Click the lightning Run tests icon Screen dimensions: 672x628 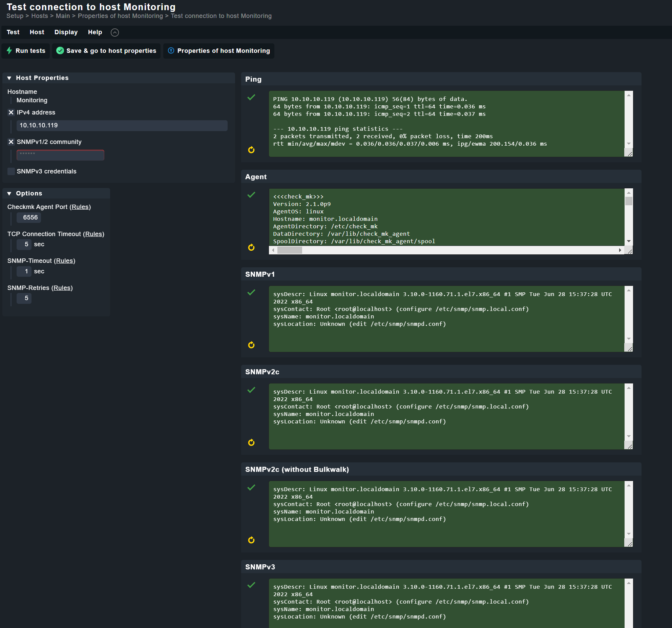coord(9,50)
